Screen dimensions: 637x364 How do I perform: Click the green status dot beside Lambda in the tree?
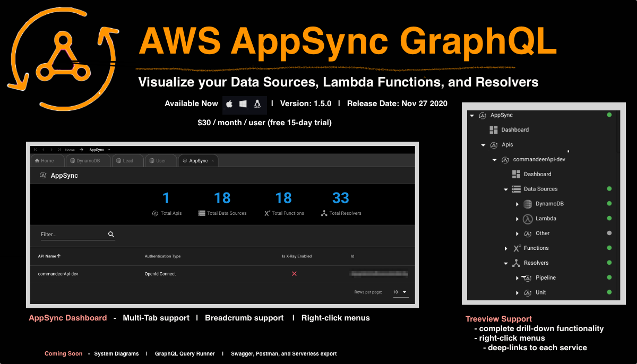pyautogui.click(x=609, y=219)
